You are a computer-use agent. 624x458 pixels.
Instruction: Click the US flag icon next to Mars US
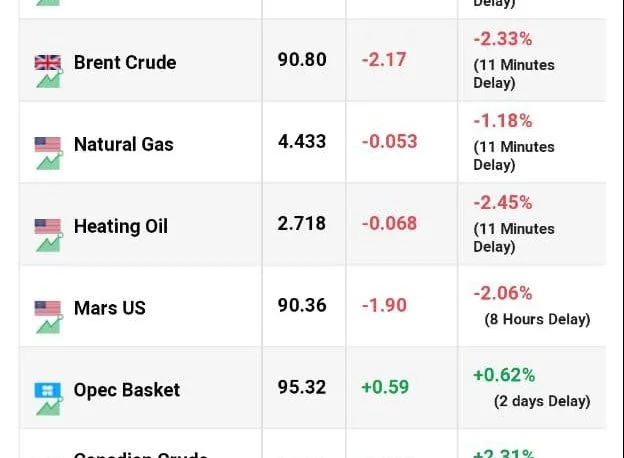(48, 308)
